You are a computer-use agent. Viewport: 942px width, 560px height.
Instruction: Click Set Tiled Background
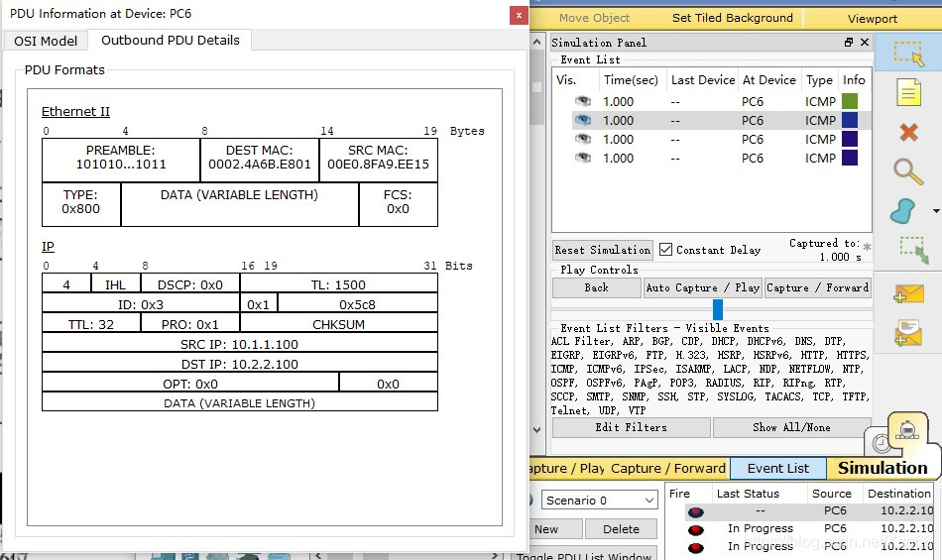[x=733, y=18]
